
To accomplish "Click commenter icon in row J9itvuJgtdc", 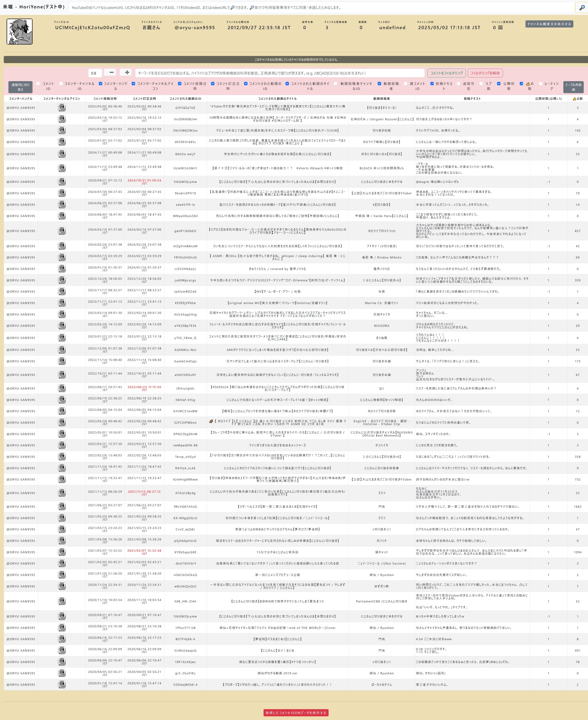I will coord(62,389).
